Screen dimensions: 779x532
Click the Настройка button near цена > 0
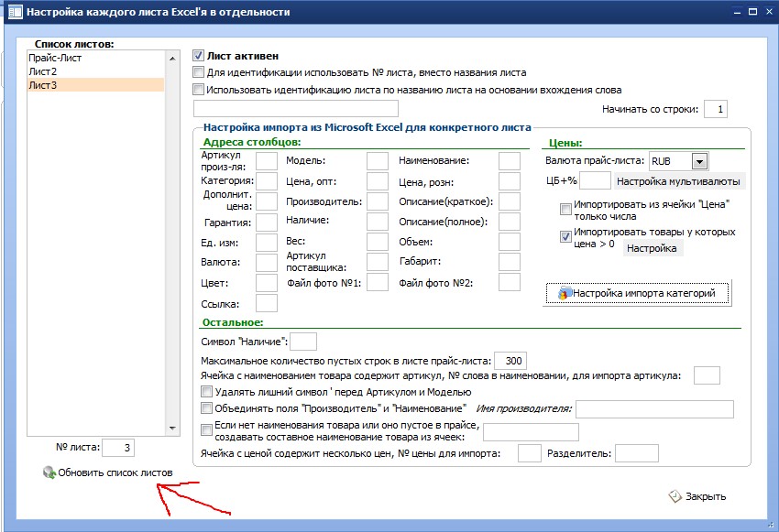(652, 248)
